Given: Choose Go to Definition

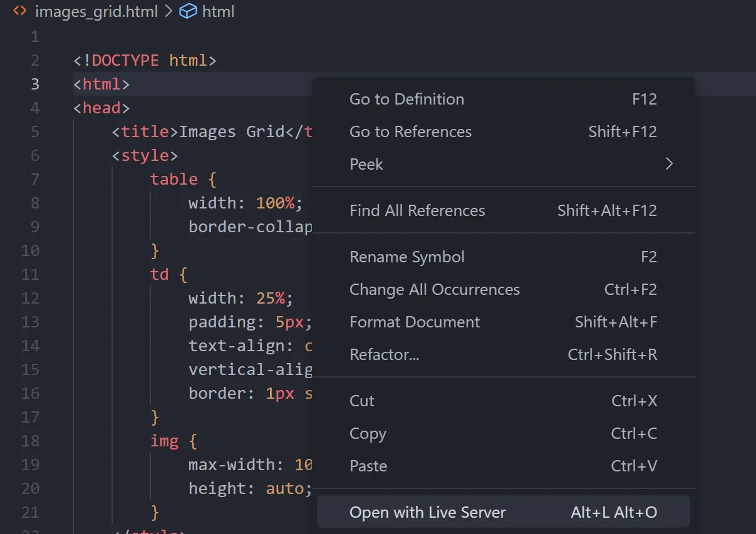Looking at the screenshot, I should (x=406, y=99).
